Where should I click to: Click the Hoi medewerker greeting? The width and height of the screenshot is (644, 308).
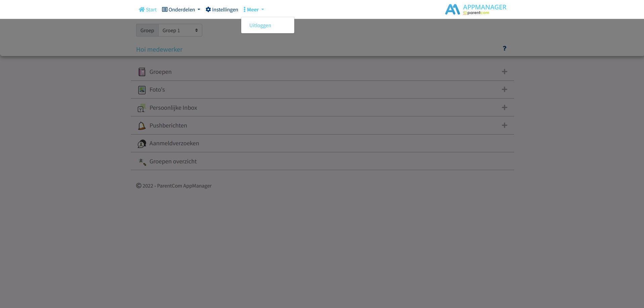point(159,49)
